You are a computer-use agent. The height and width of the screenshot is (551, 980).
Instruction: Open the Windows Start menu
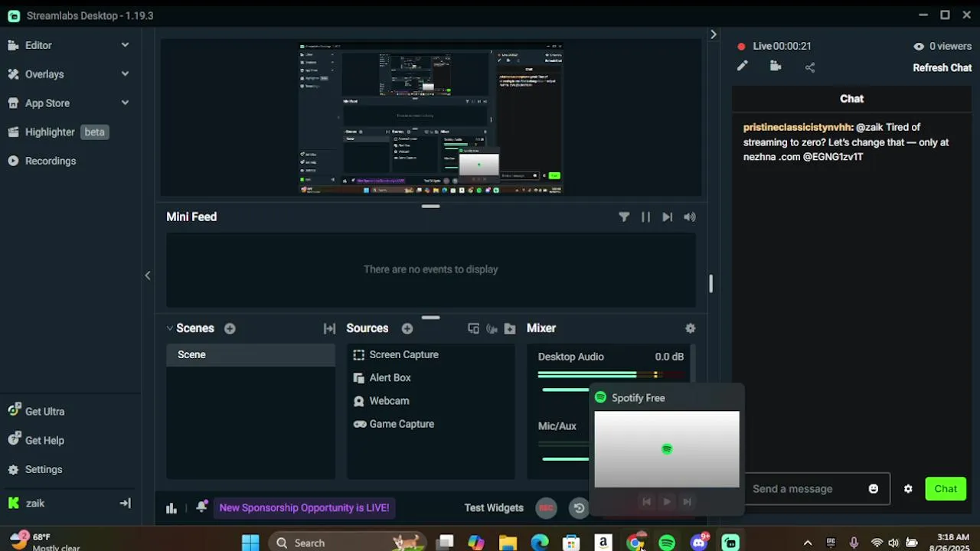coord(250,543)
